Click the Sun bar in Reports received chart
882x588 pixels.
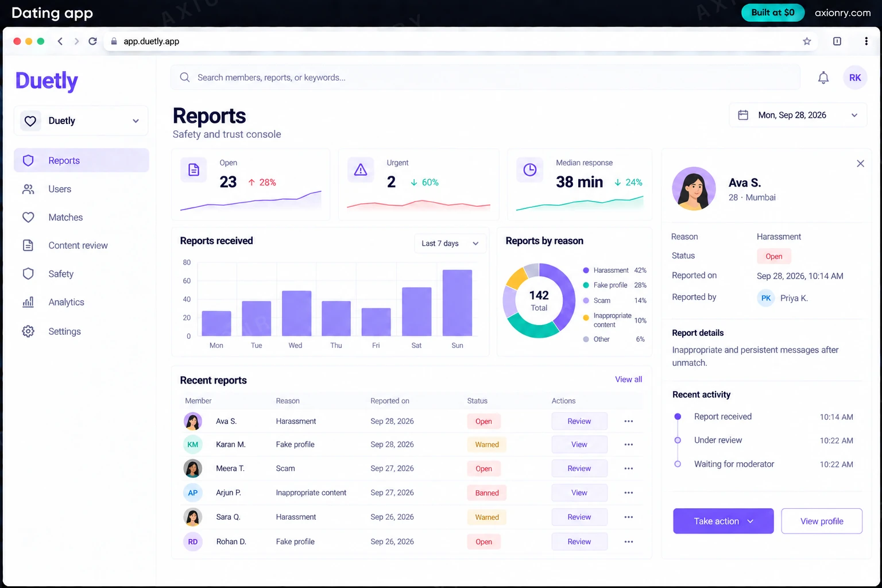(457, 303)
